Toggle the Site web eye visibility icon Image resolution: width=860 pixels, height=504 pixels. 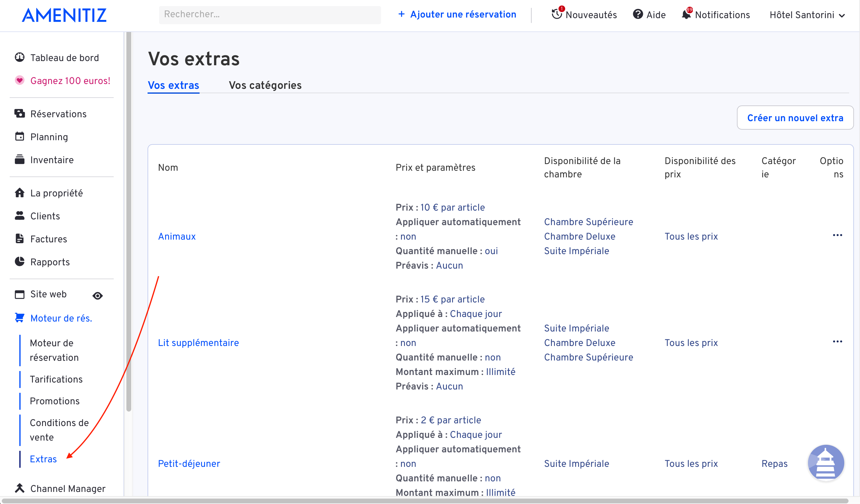point(98,296)
